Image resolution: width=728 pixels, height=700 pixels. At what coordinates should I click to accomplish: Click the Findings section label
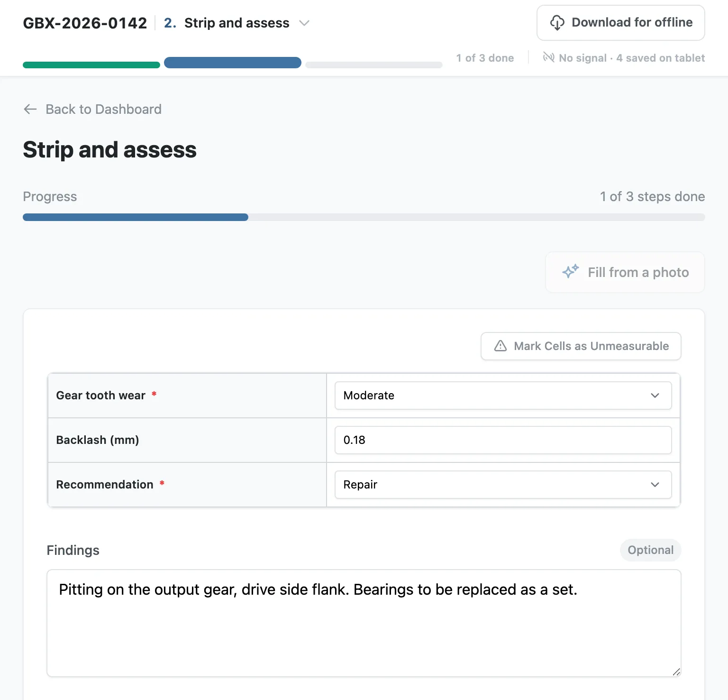click(x=73, y=550)
